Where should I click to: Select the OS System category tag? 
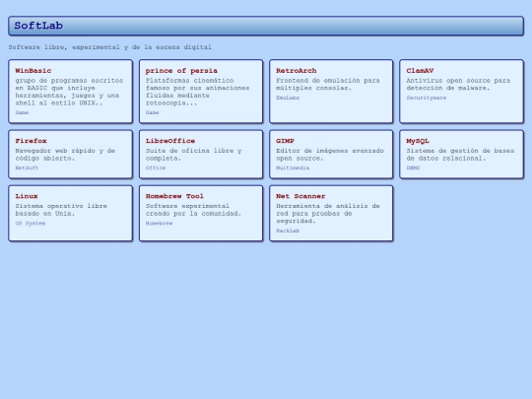pos(31,224)
